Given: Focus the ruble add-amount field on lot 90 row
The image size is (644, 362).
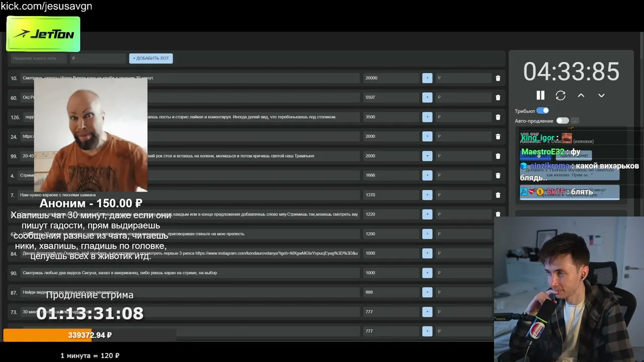Looking at the screenshot, I should coord(463,273).
